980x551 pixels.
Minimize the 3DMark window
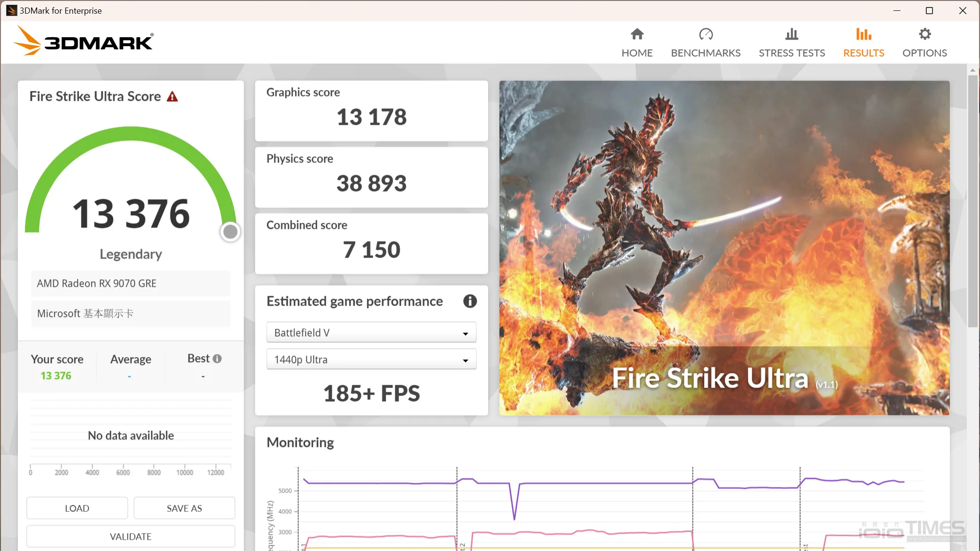[x=897, y=10]
